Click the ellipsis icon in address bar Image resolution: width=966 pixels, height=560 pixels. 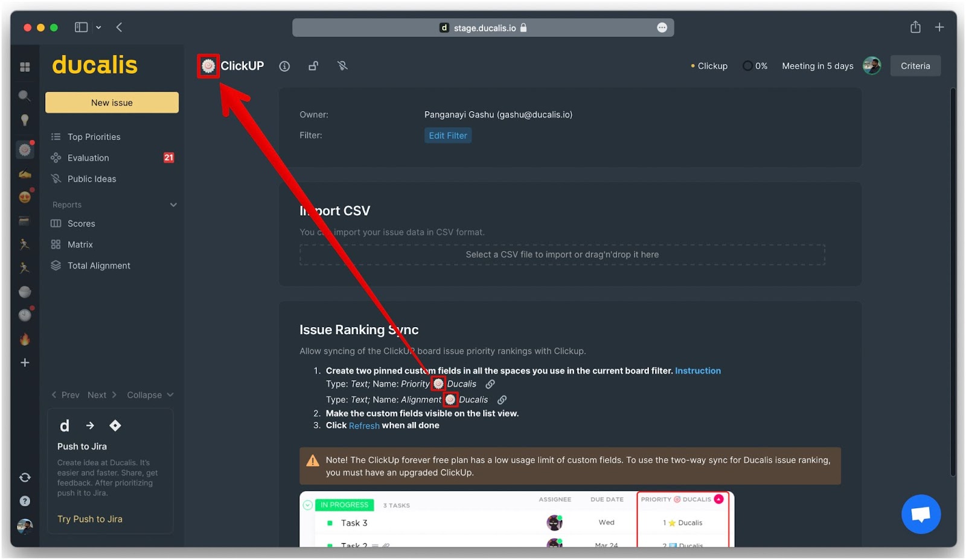tap(662, 28)
